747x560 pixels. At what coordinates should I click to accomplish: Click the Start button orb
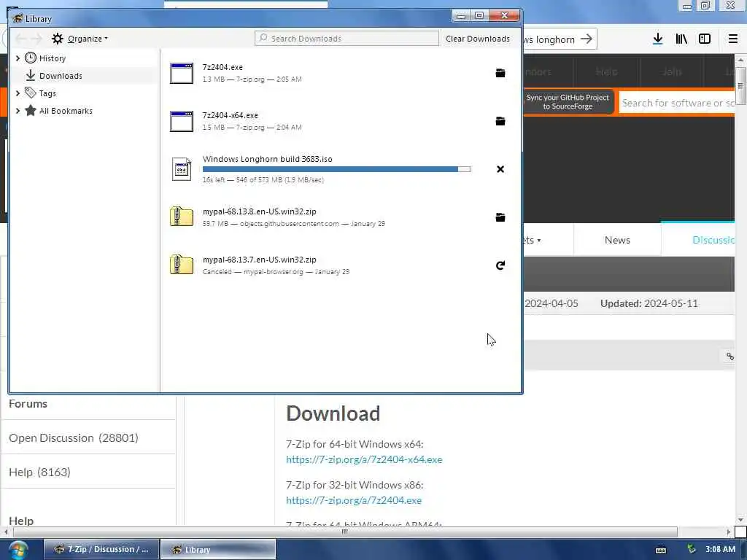(x=18, y=550)
